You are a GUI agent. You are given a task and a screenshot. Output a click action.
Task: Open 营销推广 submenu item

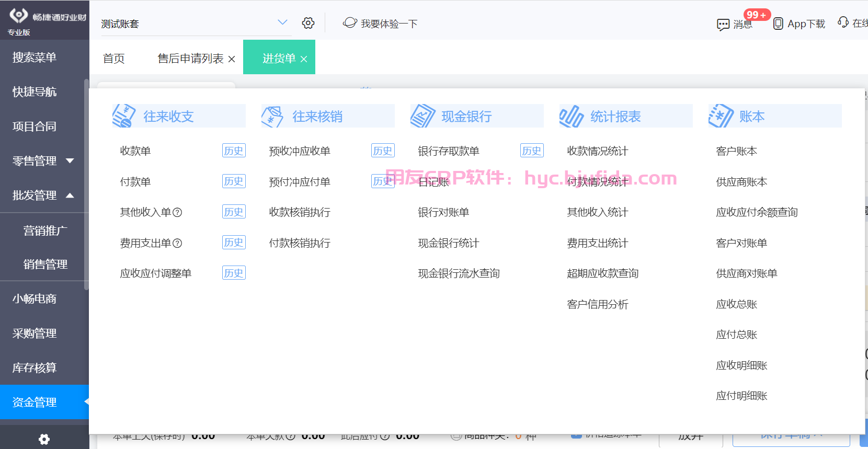pyautogui.click(x=45, y=231)
